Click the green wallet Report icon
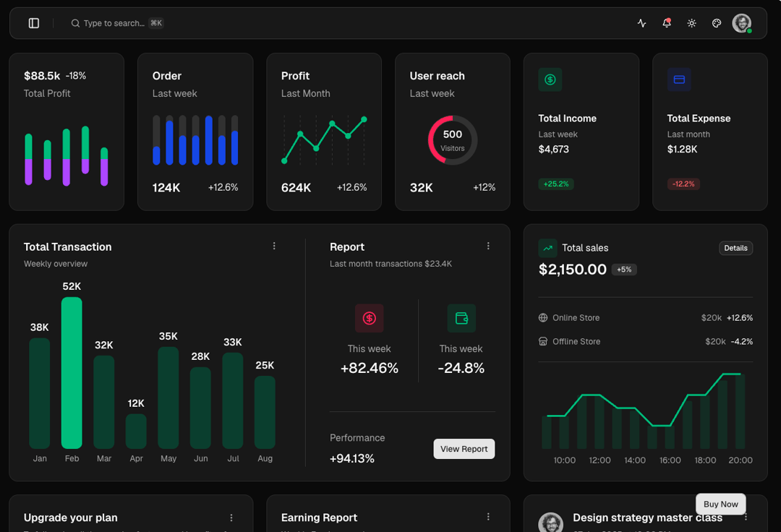Image resolution: width=781 pixels, height=532 pixels. 461,318
